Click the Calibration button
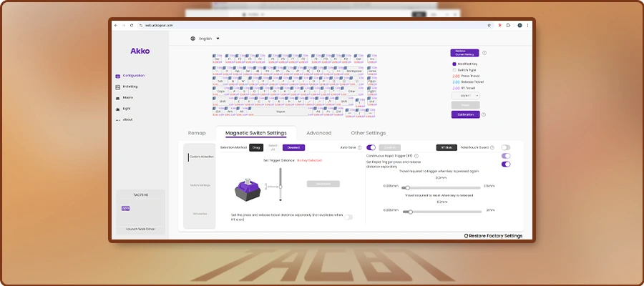Screen dimensions: 644x286 pos(466,114)
